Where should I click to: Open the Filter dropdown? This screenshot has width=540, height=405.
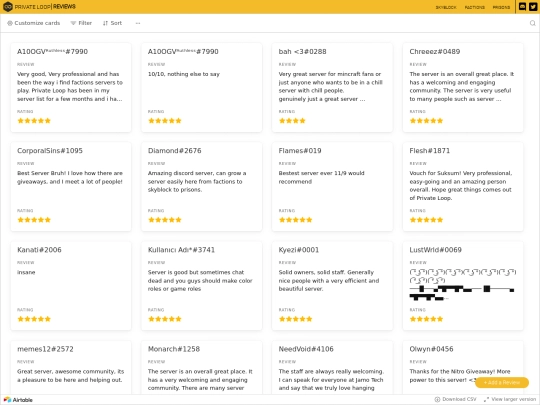point(81,23)
